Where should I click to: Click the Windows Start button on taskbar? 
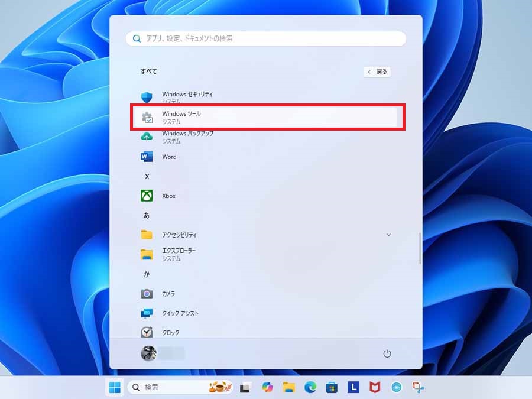(115, 387)
